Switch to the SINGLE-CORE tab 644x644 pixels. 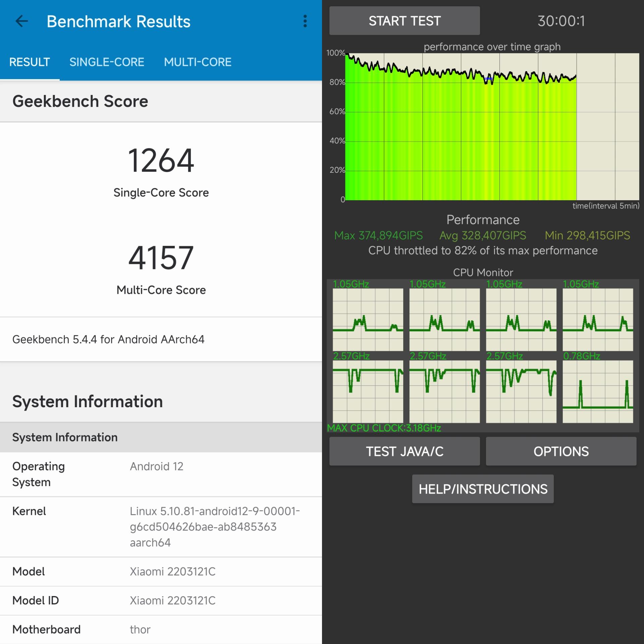tap(107, 62)
